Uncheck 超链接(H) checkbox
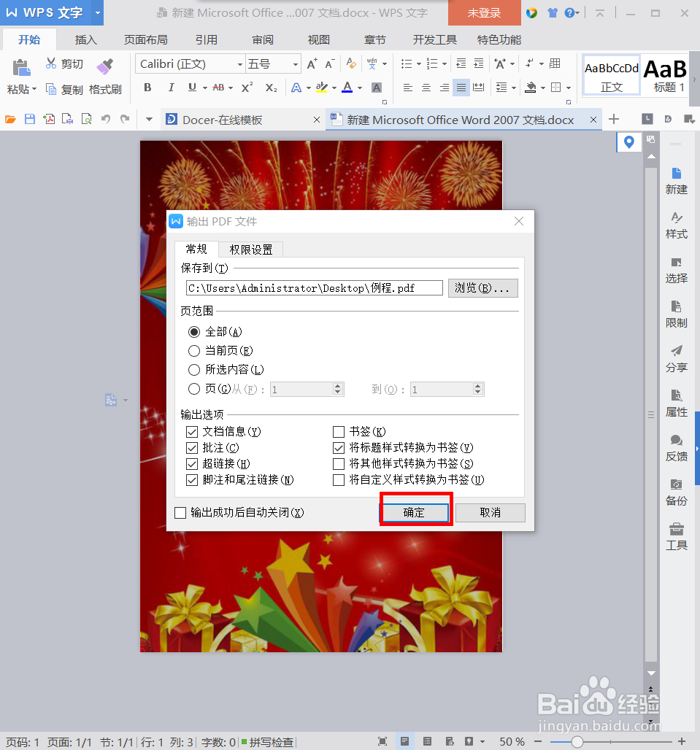700x750 pixels. [192, 464]
